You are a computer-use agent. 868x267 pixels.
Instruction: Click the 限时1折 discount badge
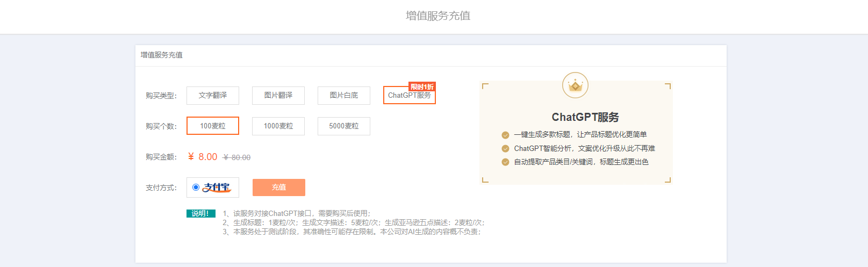(422, 86)
